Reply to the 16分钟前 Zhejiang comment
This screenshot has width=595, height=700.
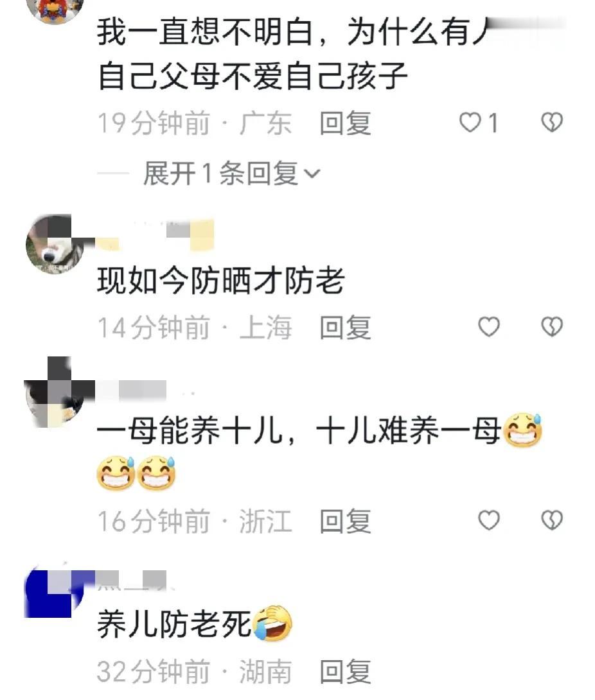click(345, 521)
